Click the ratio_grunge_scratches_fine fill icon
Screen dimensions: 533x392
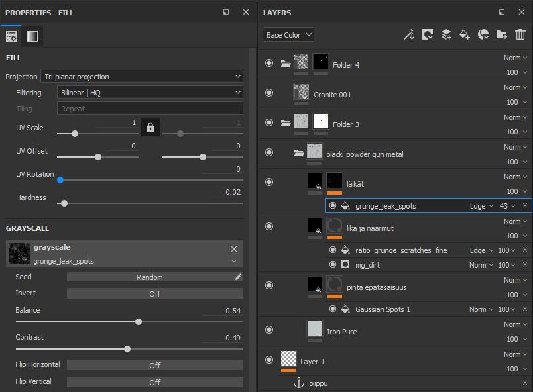pyautogui.click(x=345, y=250)
